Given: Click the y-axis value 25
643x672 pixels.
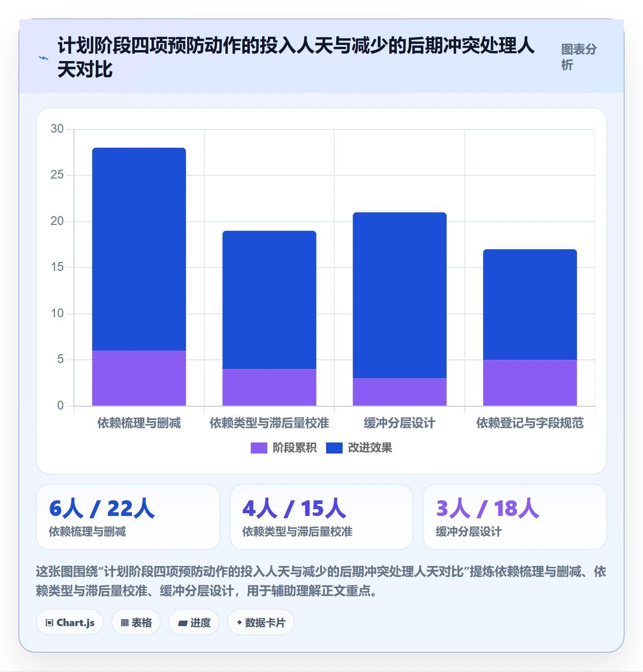Looking at the screenshot, I should pyautogui.click(x=57, y=175).
